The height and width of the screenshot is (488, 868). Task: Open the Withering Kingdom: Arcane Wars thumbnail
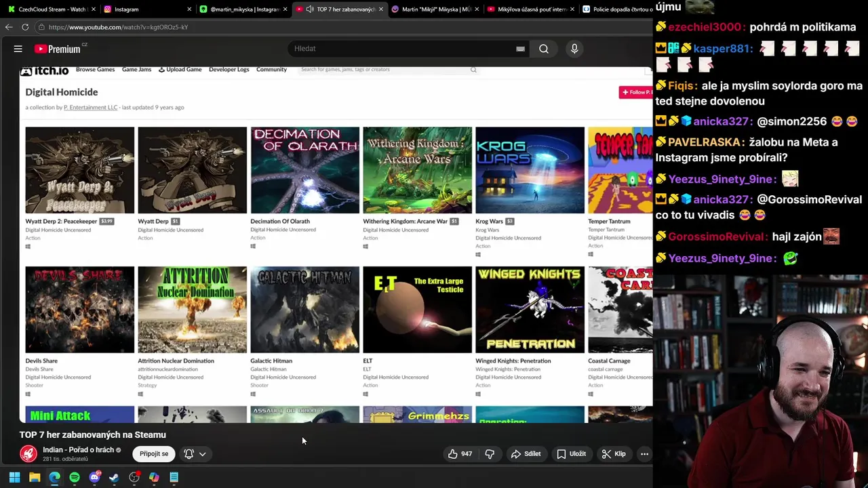click(x=418, y=170)
